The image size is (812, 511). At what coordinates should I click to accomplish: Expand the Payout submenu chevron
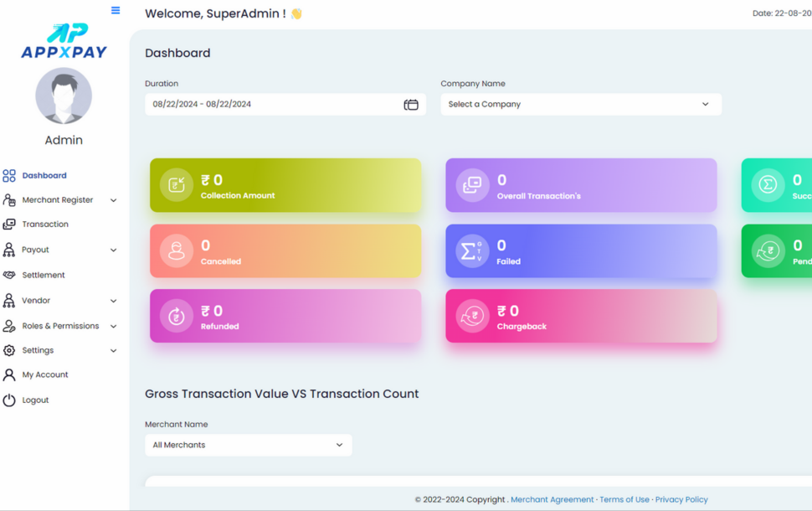[x=113, y=250]
